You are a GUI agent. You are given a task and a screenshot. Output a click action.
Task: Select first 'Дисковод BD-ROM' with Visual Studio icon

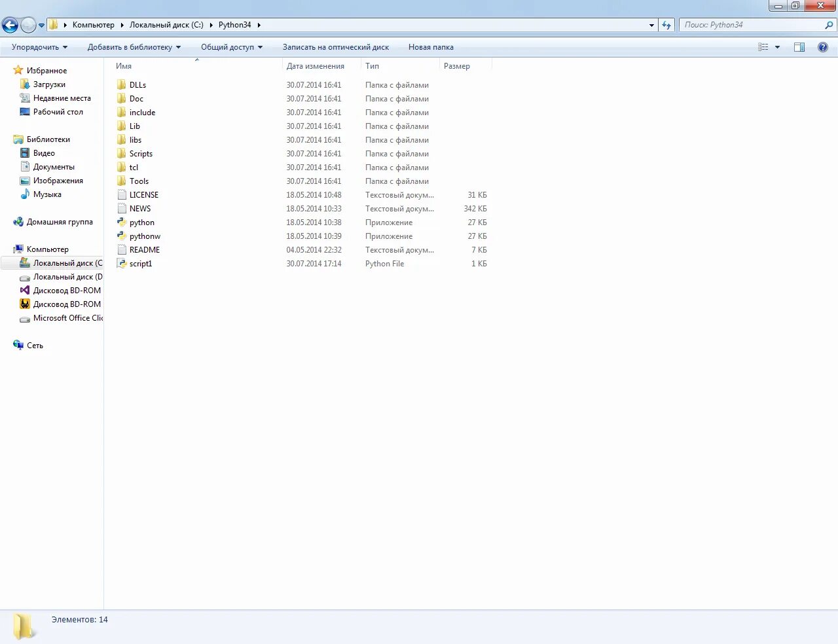pyautogui.click(x=67, y=291)
